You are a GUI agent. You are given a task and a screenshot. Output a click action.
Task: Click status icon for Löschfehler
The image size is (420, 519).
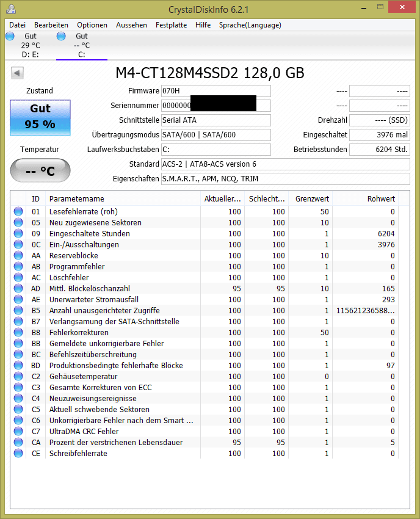click(x=18, y=277)
